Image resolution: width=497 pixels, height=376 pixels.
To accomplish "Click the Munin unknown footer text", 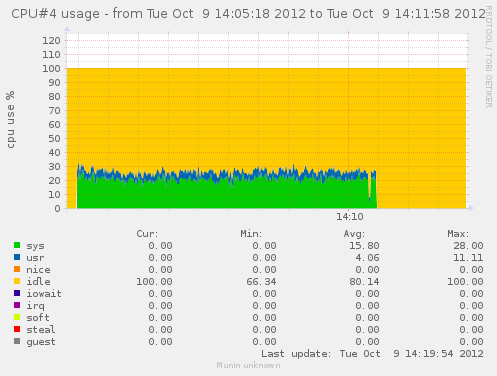I will pyautogui.click(x=248, y=365).
